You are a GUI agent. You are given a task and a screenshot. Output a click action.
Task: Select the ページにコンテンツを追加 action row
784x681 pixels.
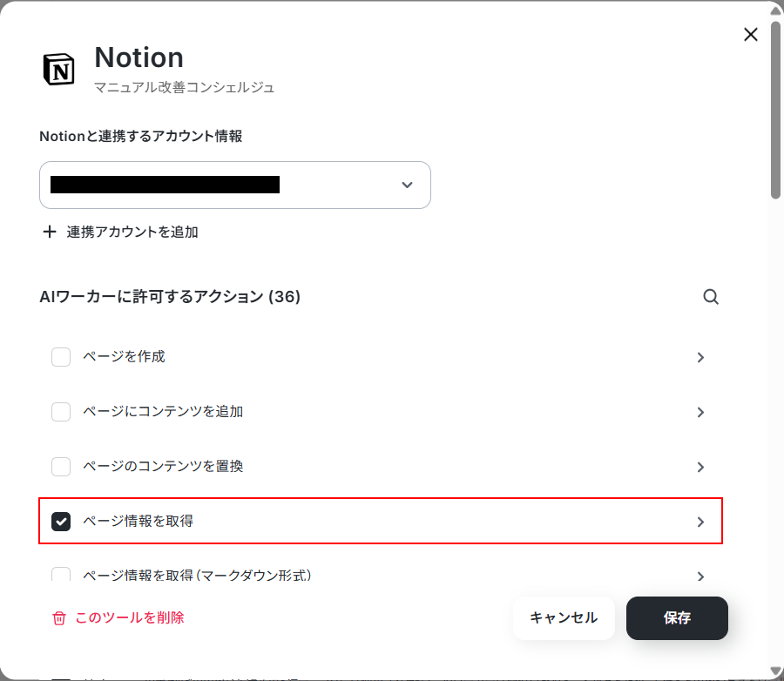click(x=381, y=412)
